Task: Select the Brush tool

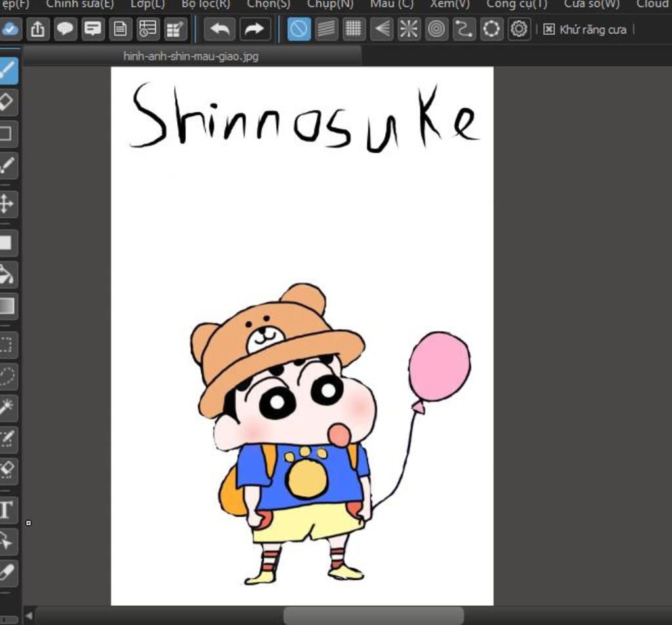Action: click(8, 71)
